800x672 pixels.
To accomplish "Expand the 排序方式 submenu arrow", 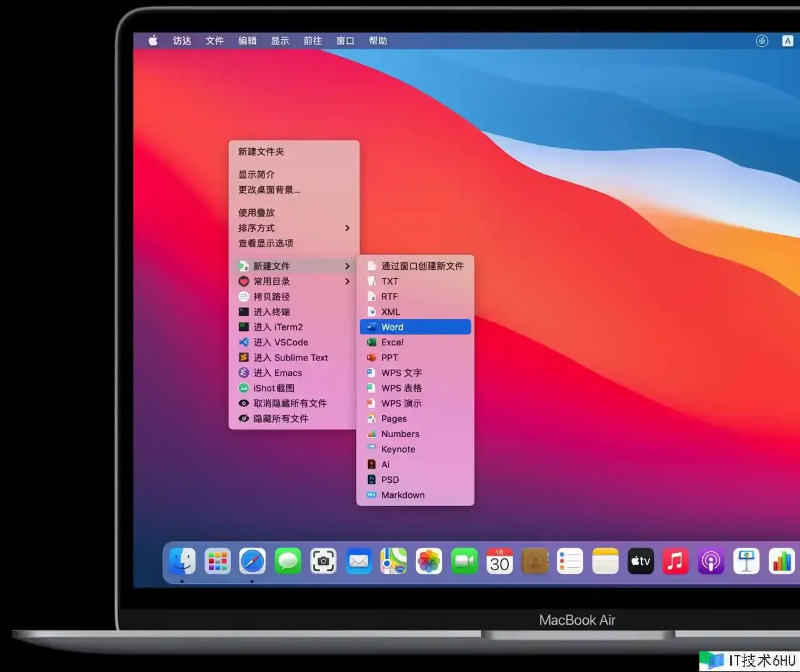I will pos(347,228).
